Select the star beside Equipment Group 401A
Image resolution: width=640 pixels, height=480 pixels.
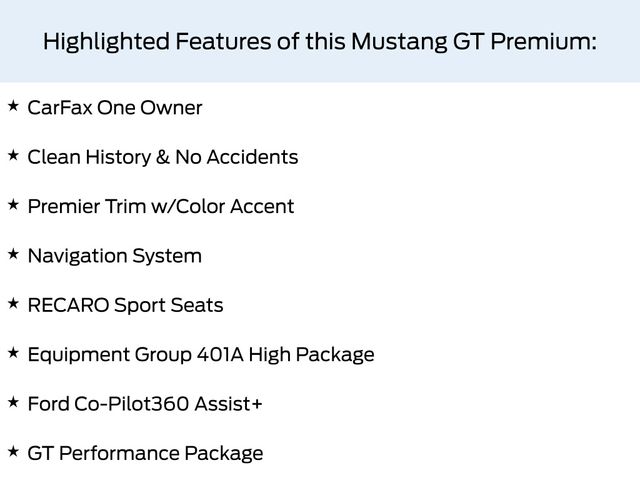(x=13, y=352)
